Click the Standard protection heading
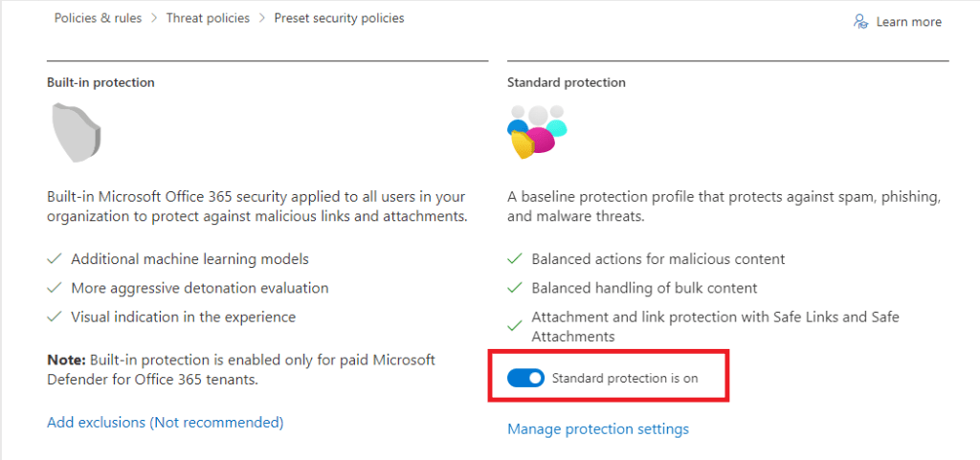Image resolution: width=980 pixels, height=460 pixels. 566,82
